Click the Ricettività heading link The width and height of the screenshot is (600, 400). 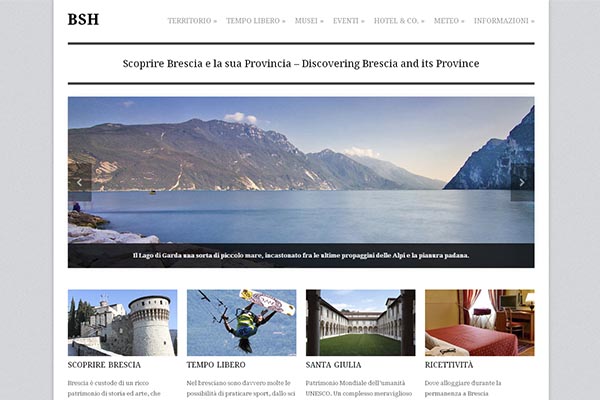[x=449, y=365]
